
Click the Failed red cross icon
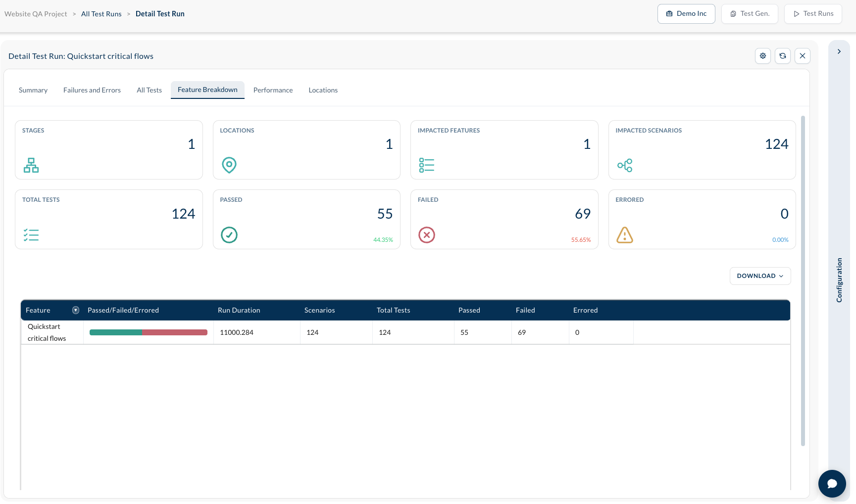[x=427, y=235]
